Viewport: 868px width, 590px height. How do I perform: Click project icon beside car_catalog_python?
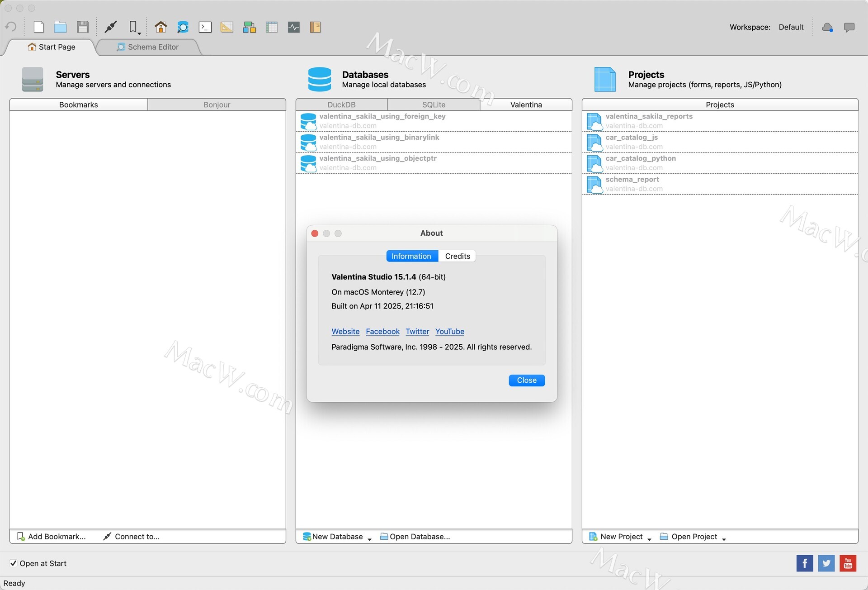click(x=594, y=163)
